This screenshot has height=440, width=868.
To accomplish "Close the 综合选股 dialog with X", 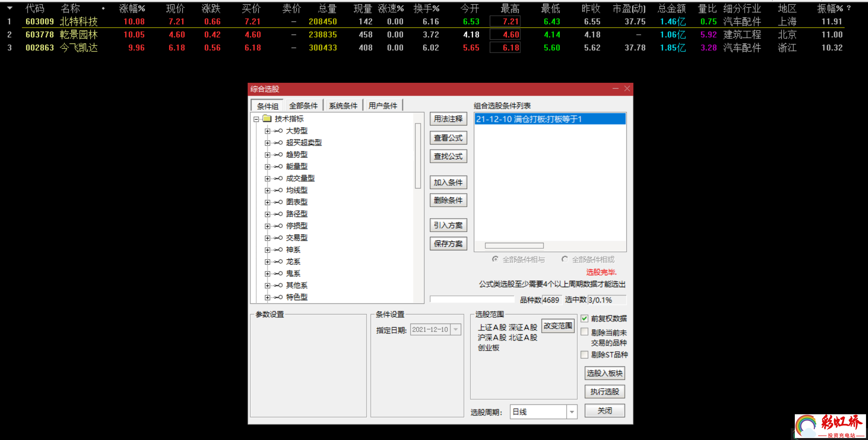I will (627, 89).
